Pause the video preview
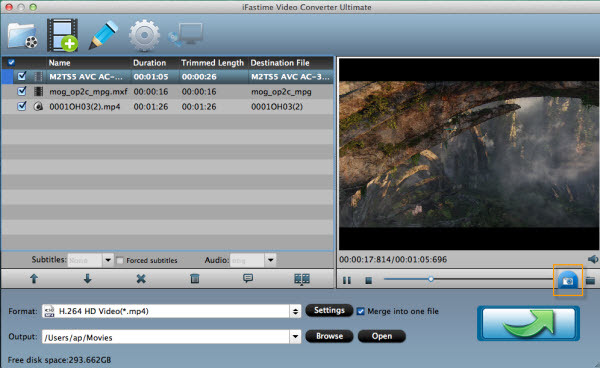Screen dimensions: 600x368 click(x=347, y=280)
